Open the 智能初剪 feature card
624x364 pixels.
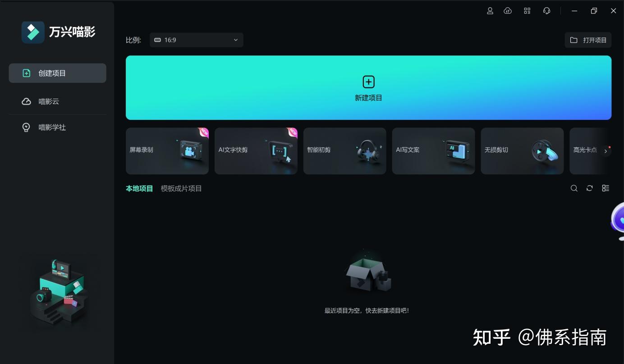click(345, 151)
